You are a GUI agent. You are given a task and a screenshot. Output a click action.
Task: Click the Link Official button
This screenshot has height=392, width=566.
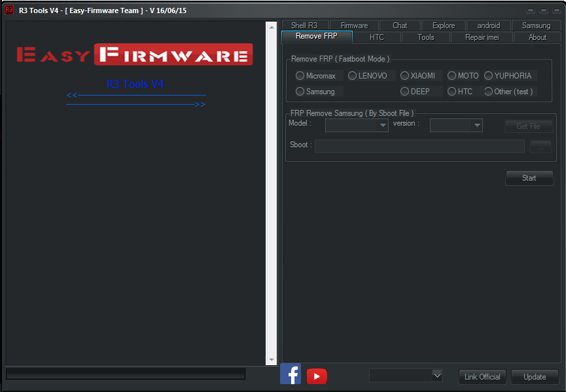point(482,377)
